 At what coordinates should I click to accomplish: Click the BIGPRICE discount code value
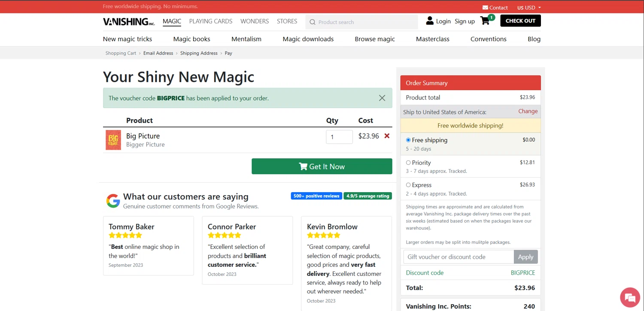(x=523, y=273)
